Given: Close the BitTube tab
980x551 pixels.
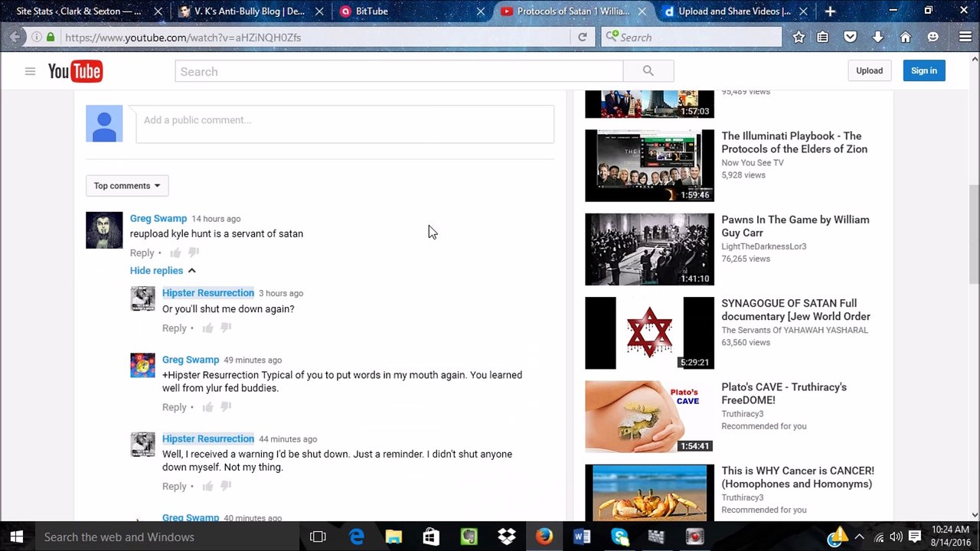Looking at the screenshot, I should [x=481, y=11].
